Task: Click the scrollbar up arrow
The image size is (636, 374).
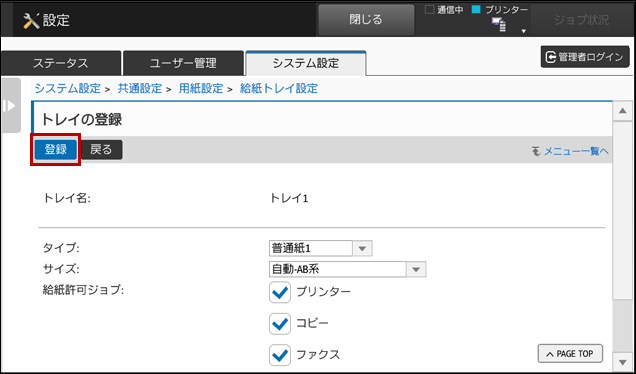Action: 623,111
